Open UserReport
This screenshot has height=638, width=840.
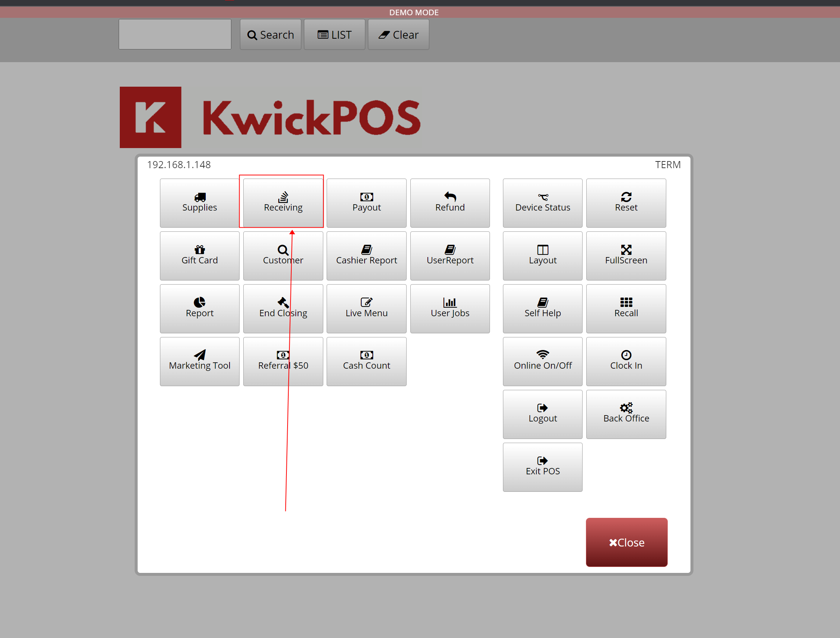(x=450, y=256)
